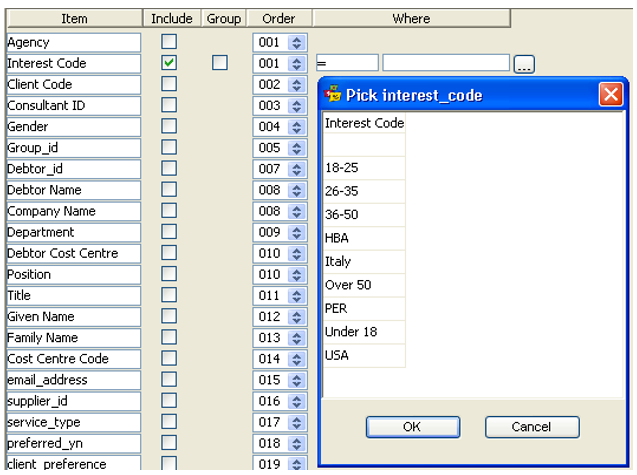Viewport: 637px width, 475px height.
Task: Tick Include for Gender
Action: tap(169, 126)
